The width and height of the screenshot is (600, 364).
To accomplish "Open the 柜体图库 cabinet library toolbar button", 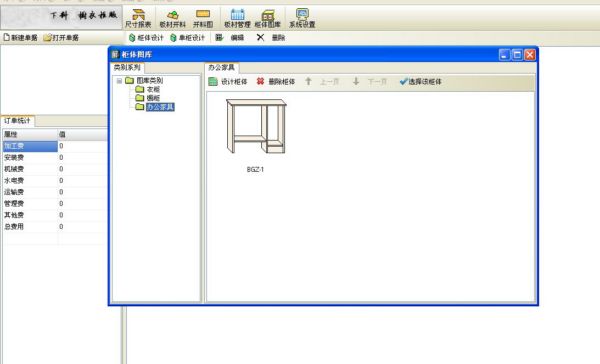I will pos(268,18).
